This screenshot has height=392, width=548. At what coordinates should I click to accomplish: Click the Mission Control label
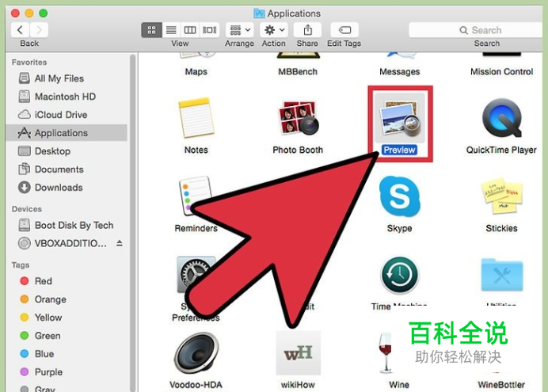(x=501, y=71)
